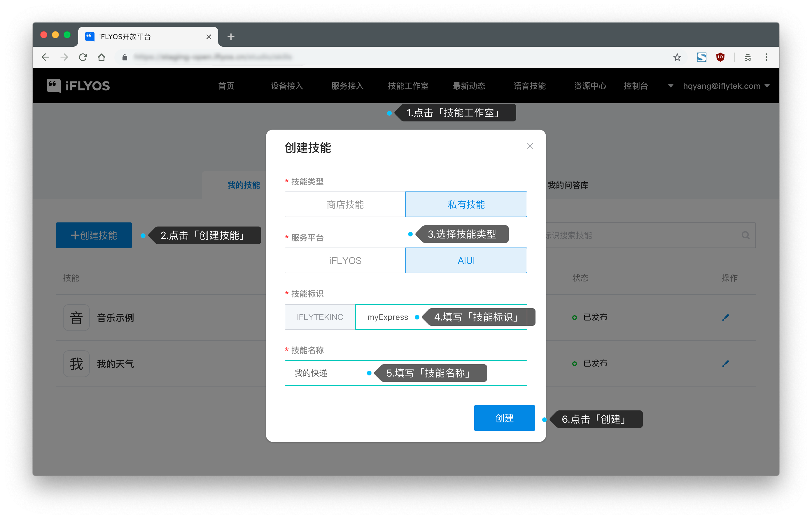Click the search magnifier icon in skill search
The width and height of the screenshot is (812, 519).
coord(745,235)
